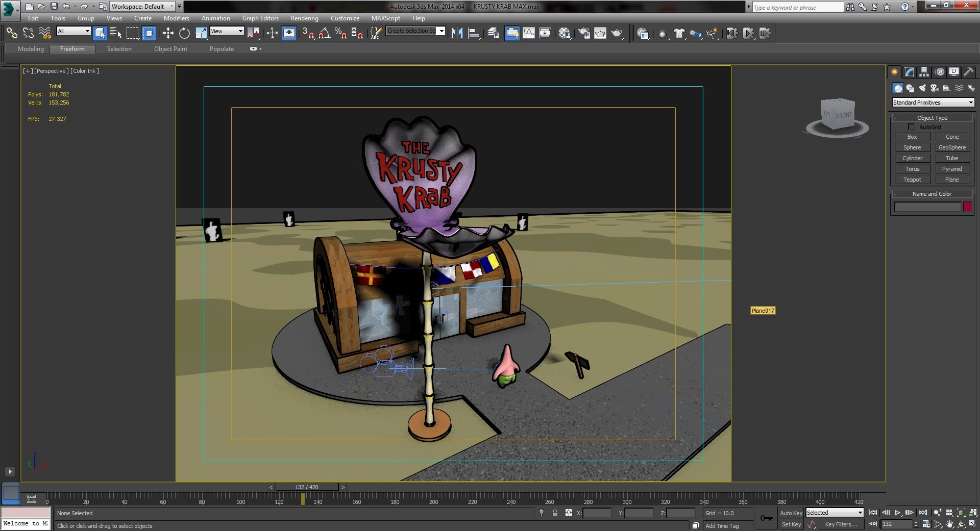
Task: Activate the Select and Scale tool
Action: pyautogui.click(x=201, y=33)
